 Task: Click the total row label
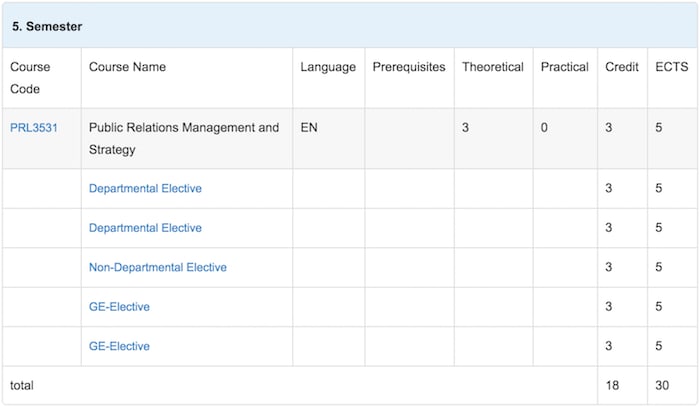22,385
